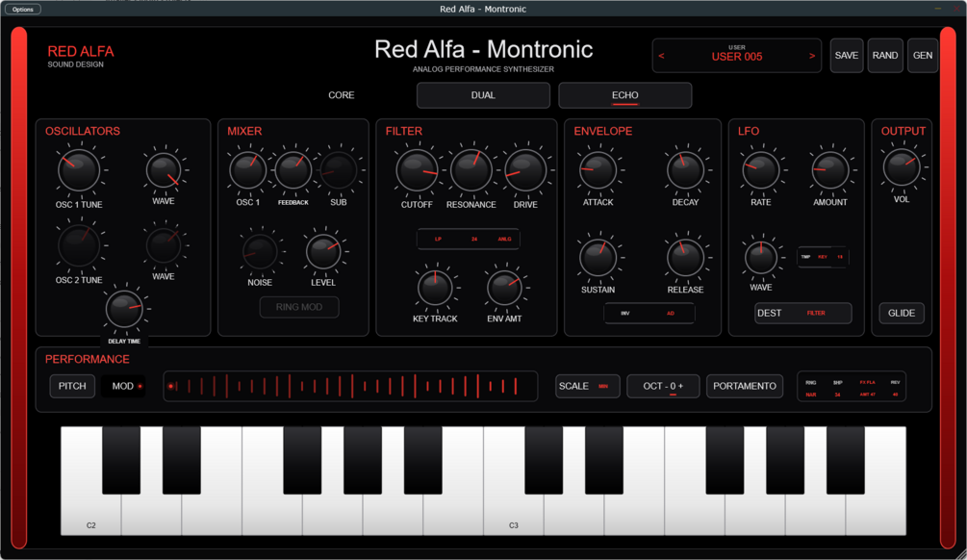Click the envelope SUSTAIN knob
This screenshot has width=967, height=560.
coord(598,257)
